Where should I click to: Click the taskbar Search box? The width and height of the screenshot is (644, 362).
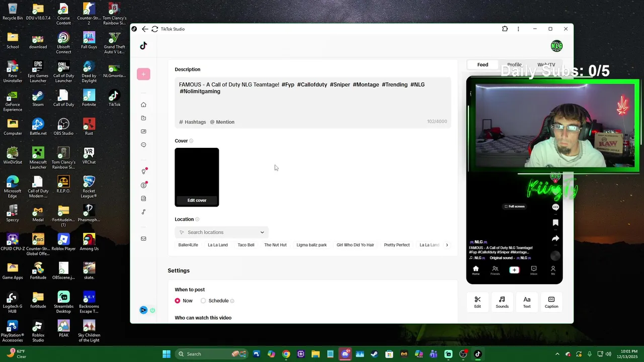point(211,354)
